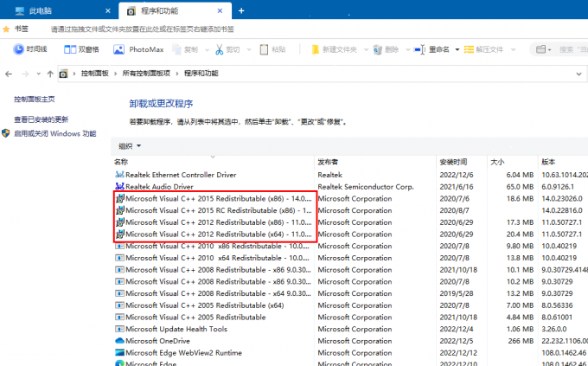
Task: Click in the 搜索 search field
Action: coord(573,49)
